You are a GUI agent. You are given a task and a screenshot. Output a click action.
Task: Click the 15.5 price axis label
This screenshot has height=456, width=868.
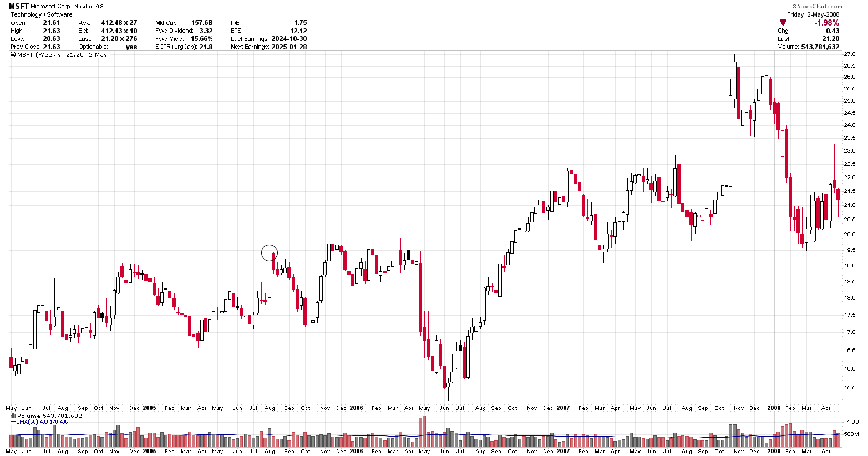click(850, 388)
